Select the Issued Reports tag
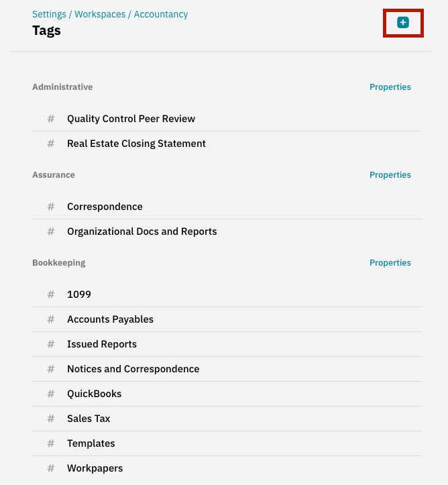The width and height of the screenshot is (448, 485). pyautogui.click(x=101, y=344)
